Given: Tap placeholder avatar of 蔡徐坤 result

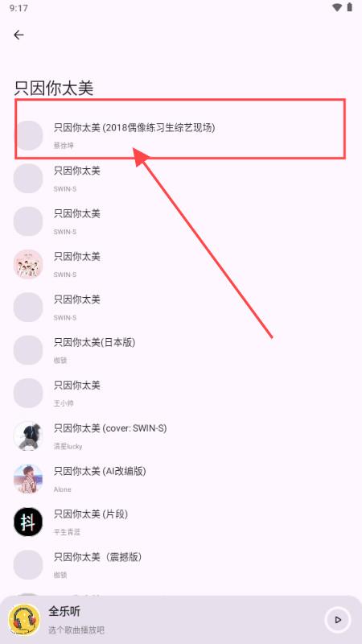Looking at the screenshot, I should pos(28,135).
